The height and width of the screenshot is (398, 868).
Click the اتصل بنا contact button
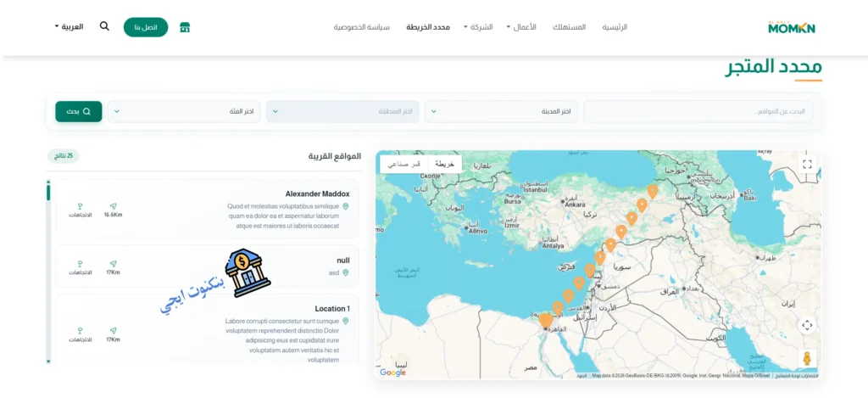point(146,27)
